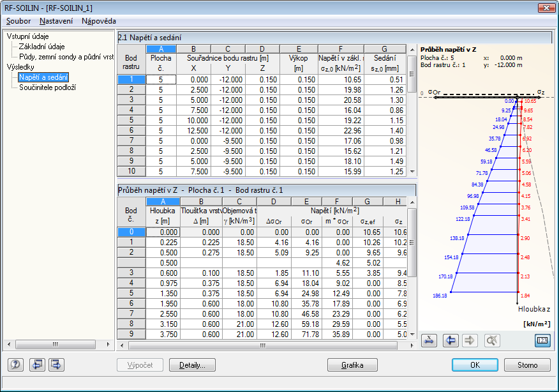This screenshot has width=559, height=392.
Task: Click the 10.65 red label in diagram
Action: (x=530, y=101)
